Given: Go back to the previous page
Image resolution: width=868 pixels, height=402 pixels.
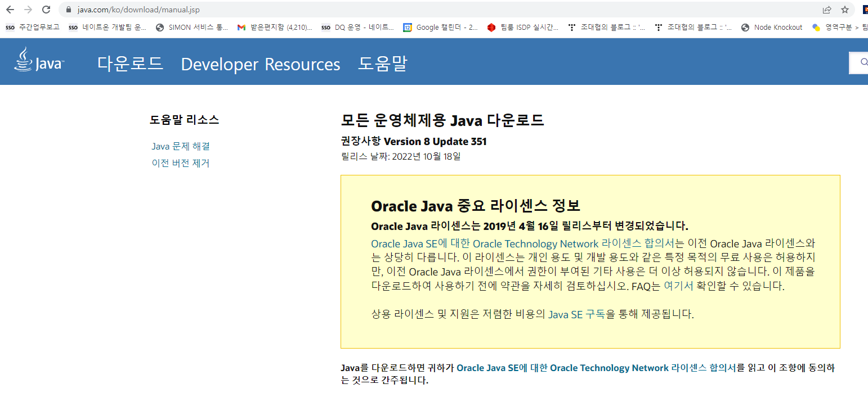Looking at the screenshot, I should pos(10,10).
